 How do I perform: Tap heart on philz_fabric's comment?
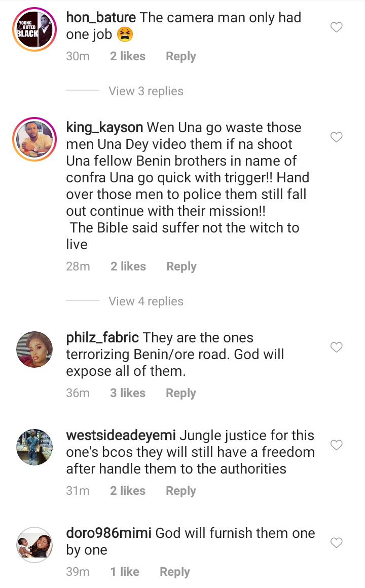tap(336, 347)
